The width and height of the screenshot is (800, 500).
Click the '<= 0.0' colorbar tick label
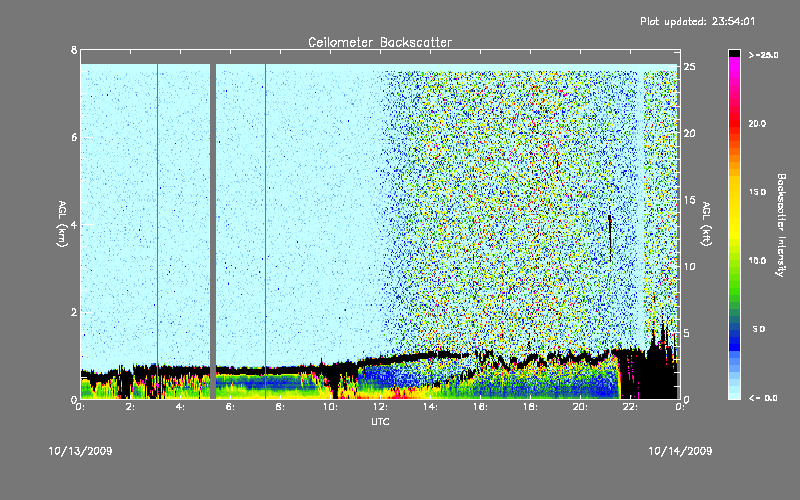(x=764, y=398)
